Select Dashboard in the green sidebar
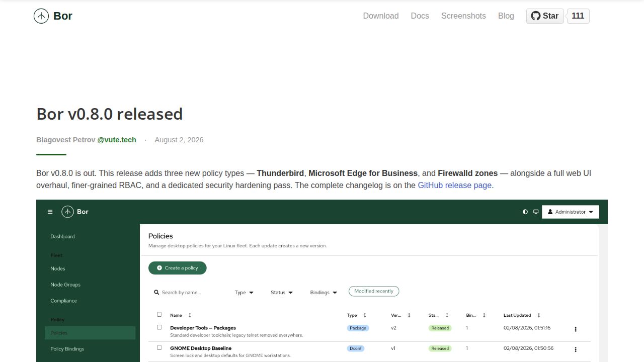644x362 pixels. (62, 236)
